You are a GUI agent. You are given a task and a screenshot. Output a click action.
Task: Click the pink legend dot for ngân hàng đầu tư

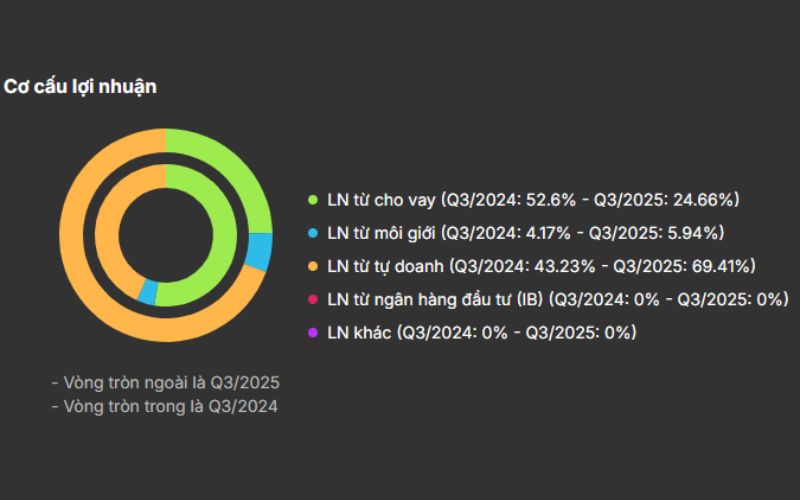[313, 299]
